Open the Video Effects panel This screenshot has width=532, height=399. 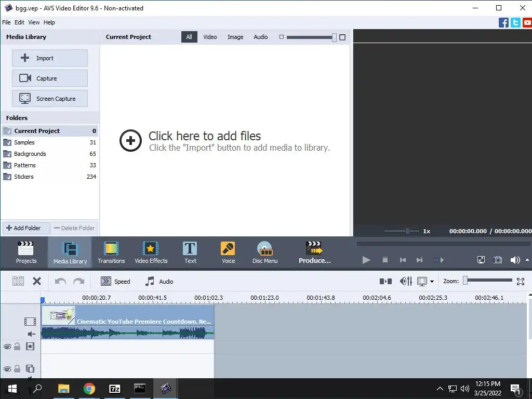click(151, 252)
